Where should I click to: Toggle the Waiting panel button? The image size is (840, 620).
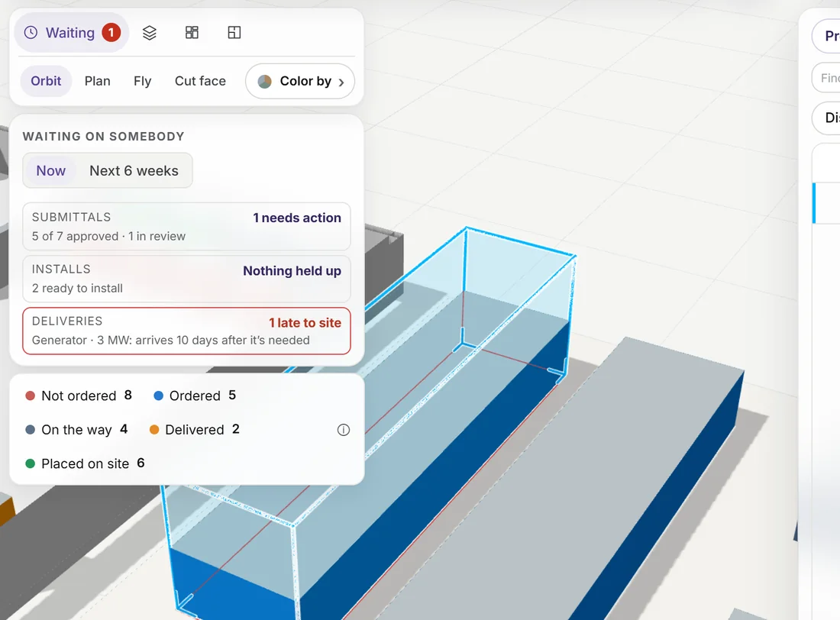(x=72, y=33)
